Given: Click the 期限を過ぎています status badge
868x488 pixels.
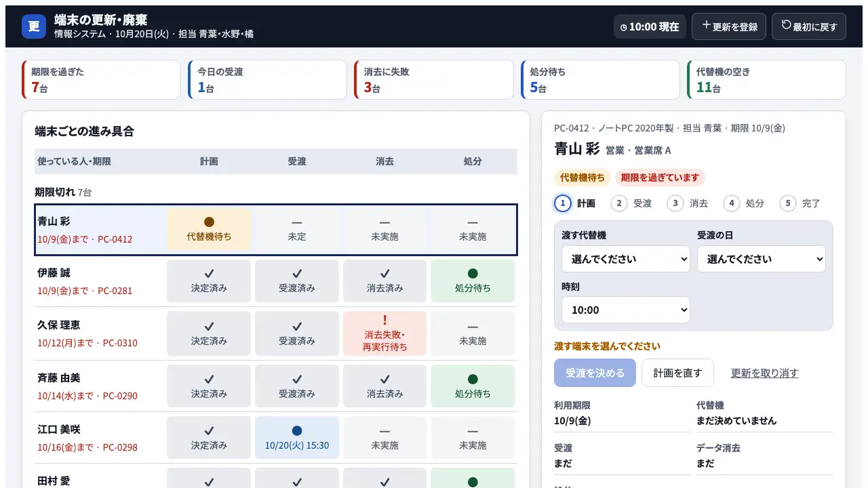Looking at the screenshot, I should [x=660, y=178].
